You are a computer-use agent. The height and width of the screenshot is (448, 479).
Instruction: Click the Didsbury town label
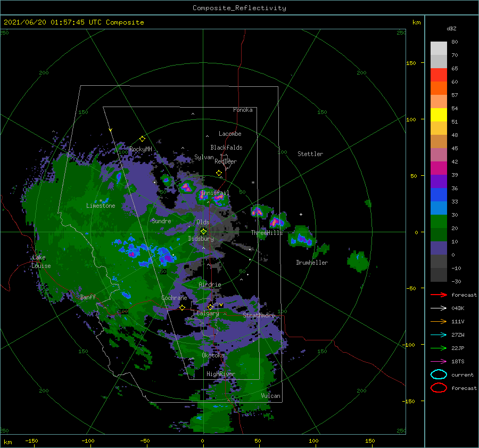point(201,239)
